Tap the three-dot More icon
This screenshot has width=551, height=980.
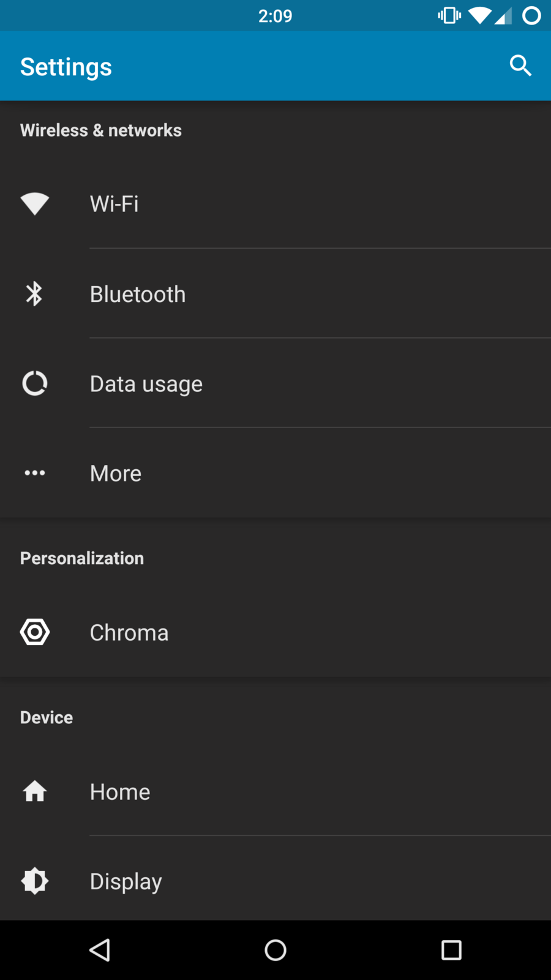[x=35, y=473]
